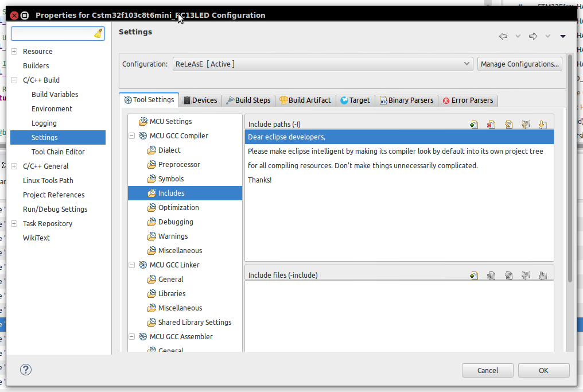
Task: Select 'Dear eclipse developers,' include path row
Action: [399, 137]
